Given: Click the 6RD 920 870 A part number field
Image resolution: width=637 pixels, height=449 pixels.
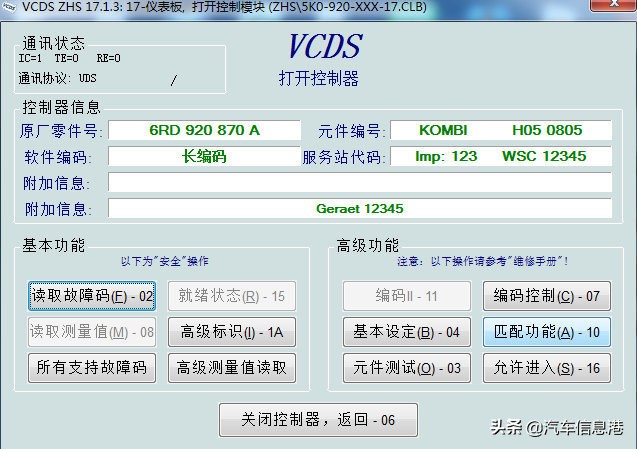Looking at the screenshot, I should (x=204, y=130).
